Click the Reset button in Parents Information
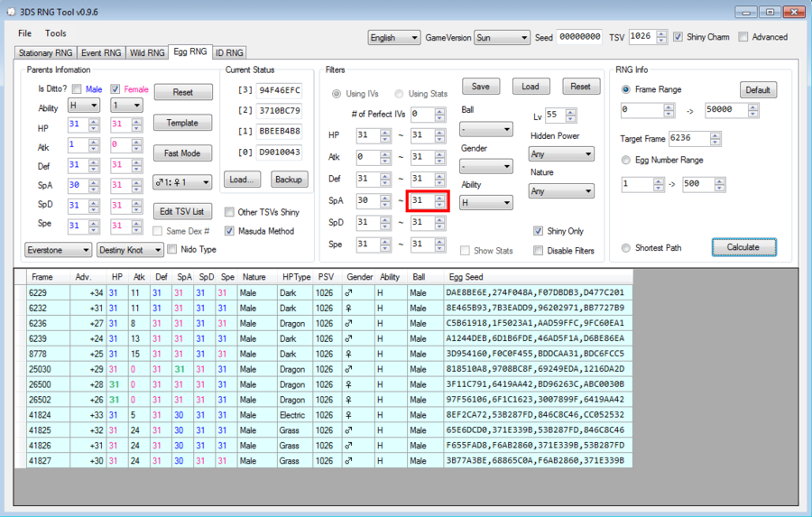The image size is (812, 517). pos(183,92)
